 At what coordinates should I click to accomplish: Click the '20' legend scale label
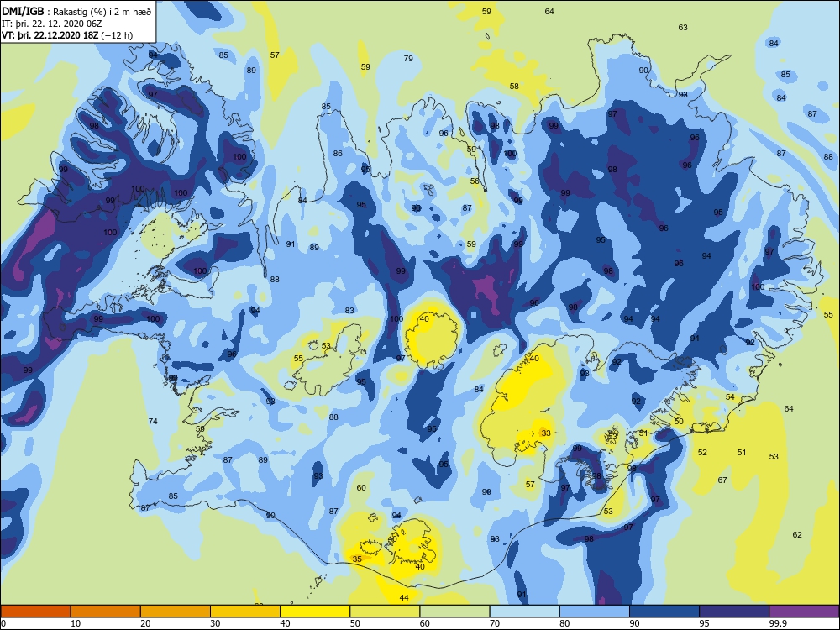tap(145, 623)
